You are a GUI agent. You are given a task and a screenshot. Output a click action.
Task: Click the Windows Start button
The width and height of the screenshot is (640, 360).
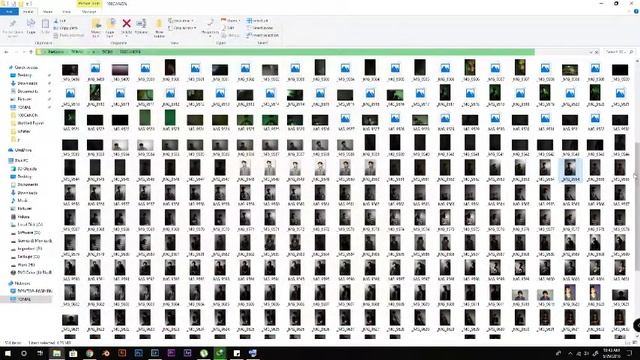tap(7, 353)
